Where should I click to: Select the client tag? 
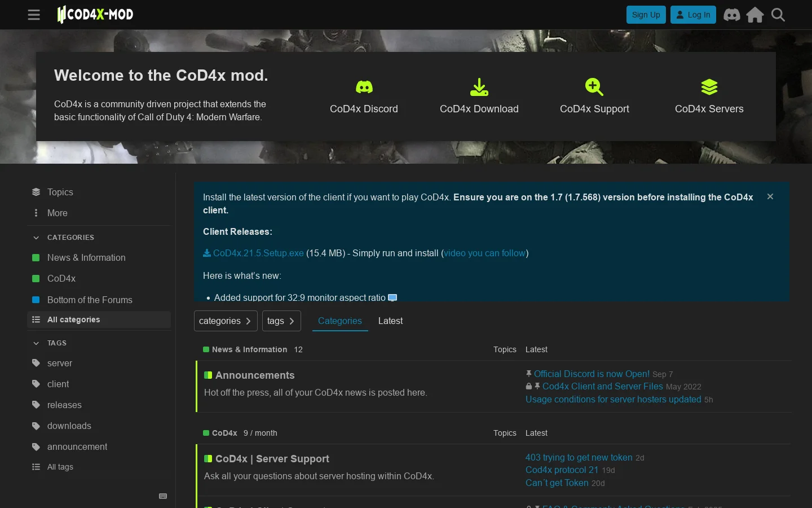tap(99, 384)
